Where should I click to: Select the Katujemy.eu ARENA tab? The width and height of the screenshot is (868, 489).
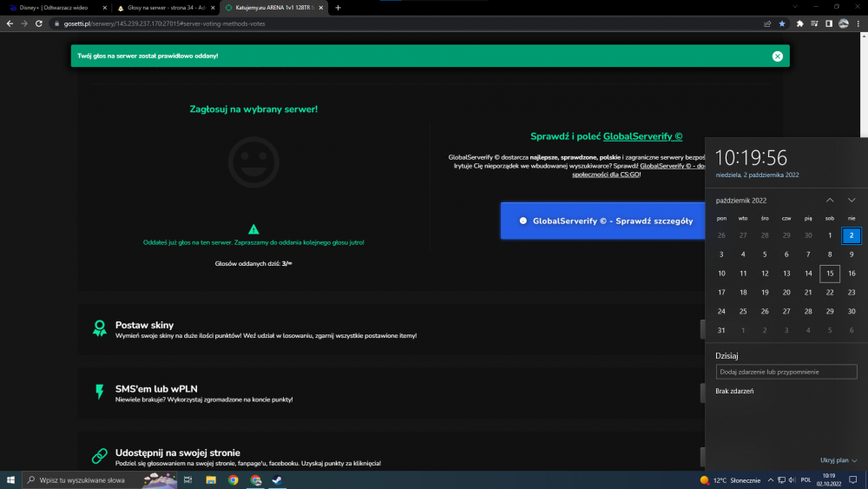[x=274, y=8]
